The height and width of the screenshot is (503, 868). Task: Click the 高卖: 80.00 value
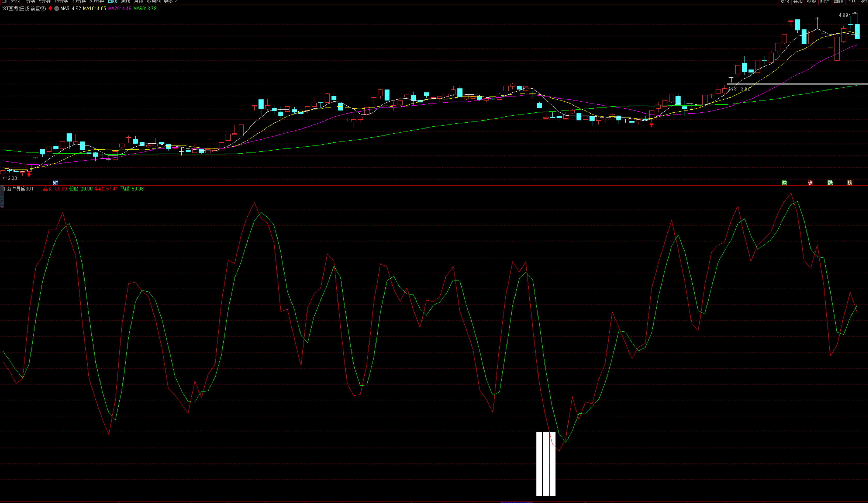(x=55, y=189)
